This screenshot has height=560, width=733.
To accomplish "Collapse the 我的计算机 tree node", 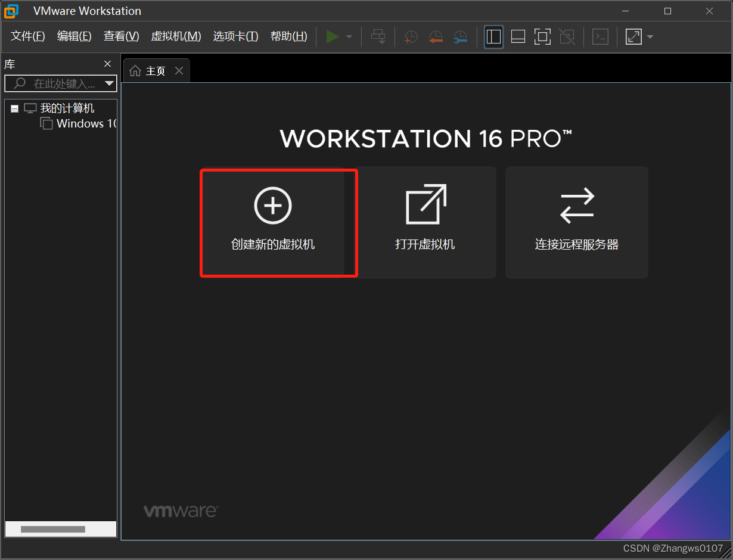I will 14,108.
